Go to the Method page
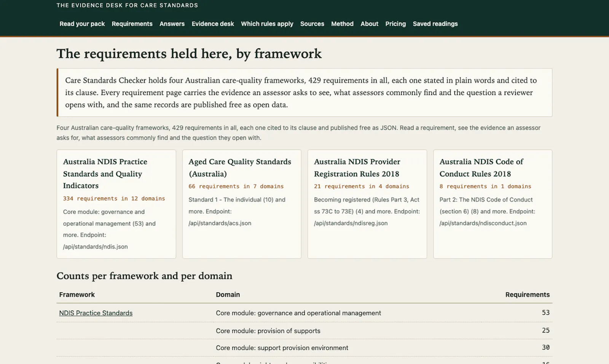This screenshot has height=364, width=609. coord(342,24)
